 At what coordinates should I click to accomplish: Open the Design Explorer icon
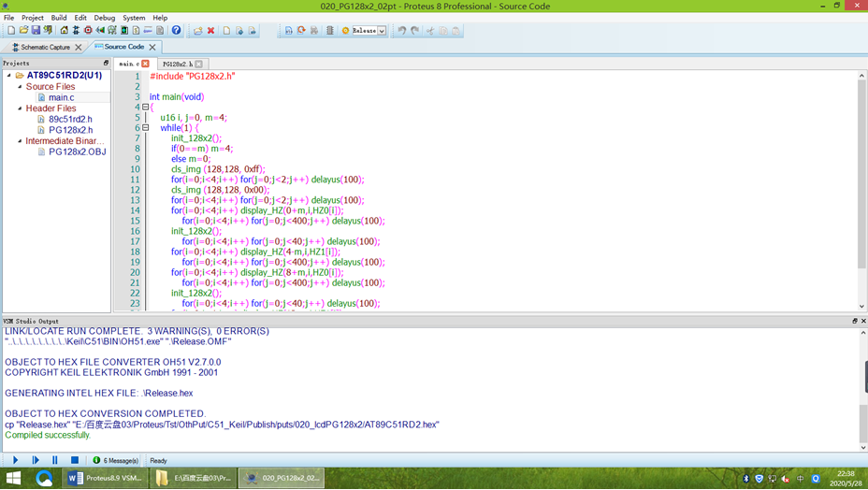[124, 31]
